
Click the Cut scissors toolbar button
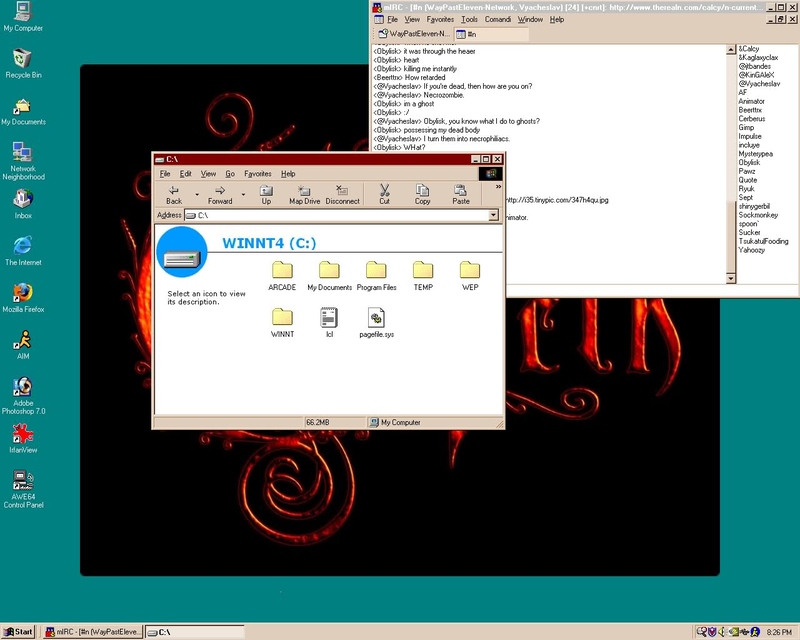click(x=384, y=195)
